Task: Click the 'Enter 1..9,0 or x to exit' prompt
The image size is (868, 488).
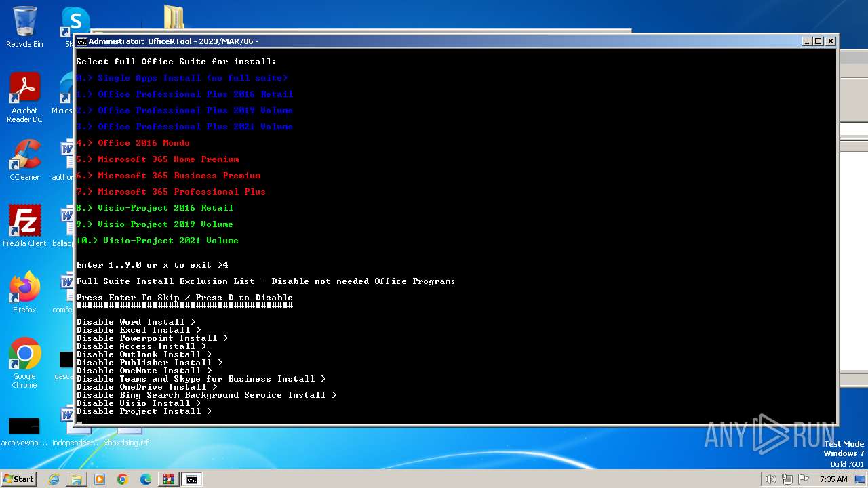Action: [152, 265]
